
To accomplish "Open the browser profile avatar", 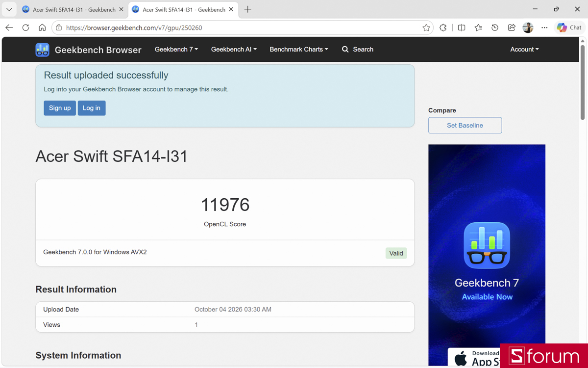I will (x=528, y=28).
